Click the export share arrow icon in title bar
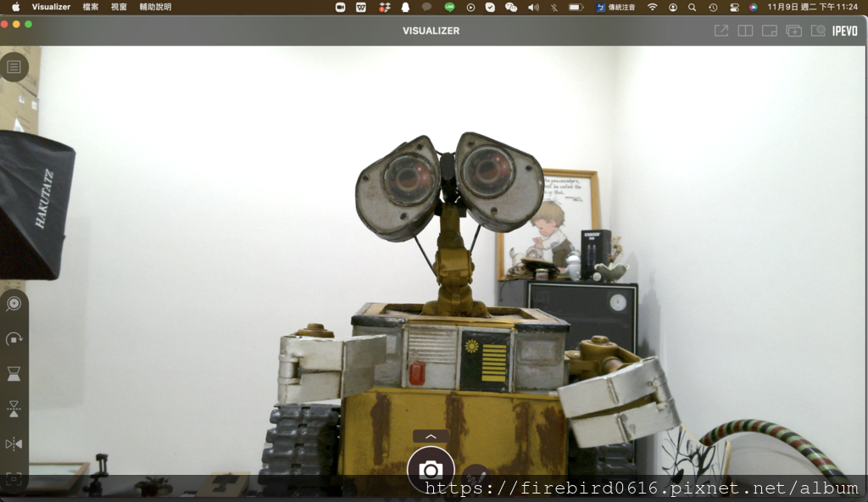Viewport: 868px width, 502px height. pyautogui.click(x=721, y=31)
